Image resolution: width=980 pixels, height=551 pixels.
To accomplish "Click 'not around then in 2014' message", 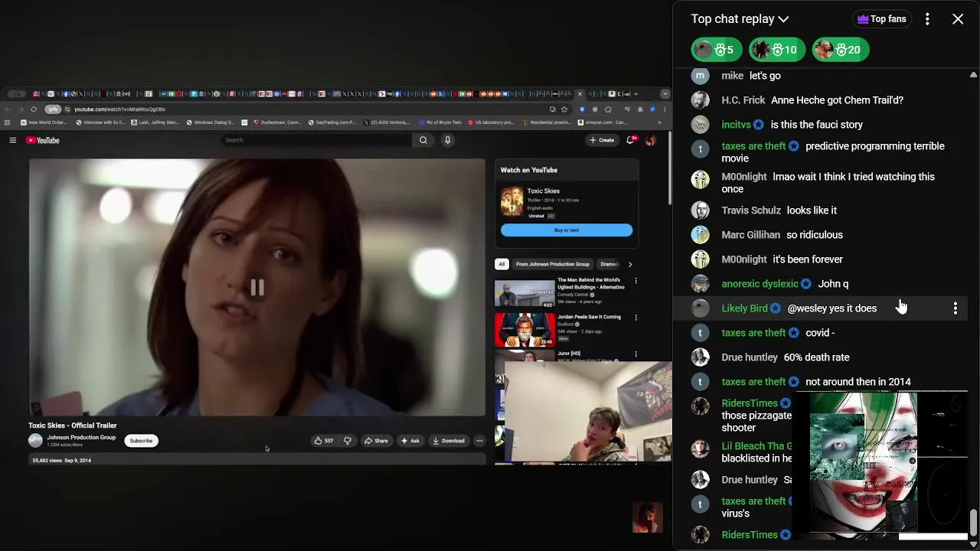I will 858,382.
